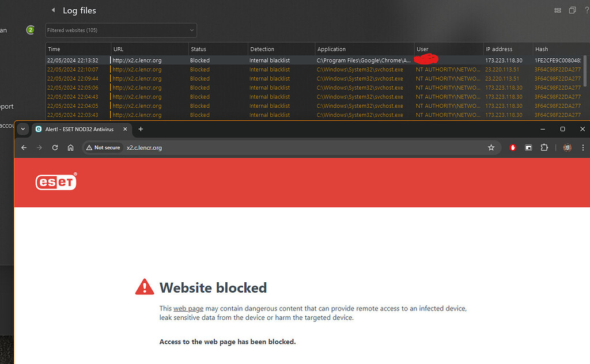
Task: Select log entry at 22/05/2024 22:03:43
Action: pos(314,115)
